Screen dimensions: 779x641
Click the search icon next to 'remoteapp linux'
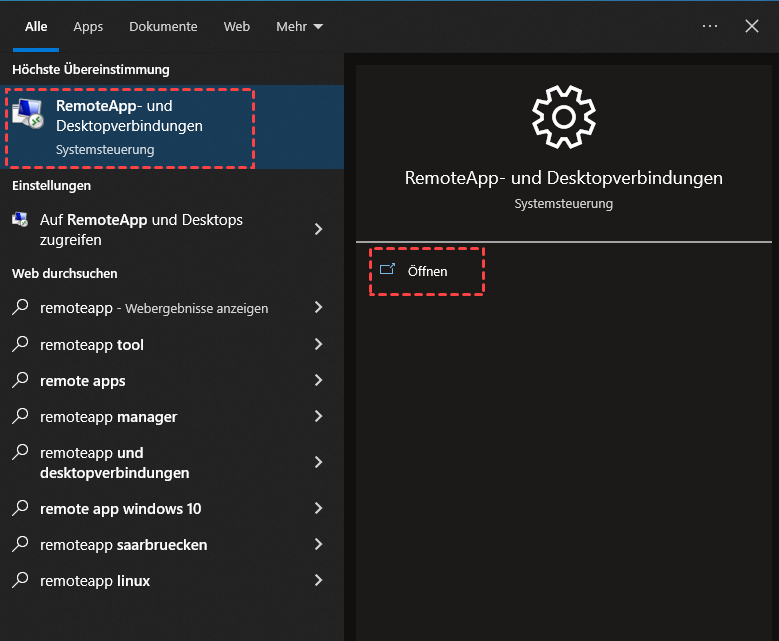pos(20,580)
